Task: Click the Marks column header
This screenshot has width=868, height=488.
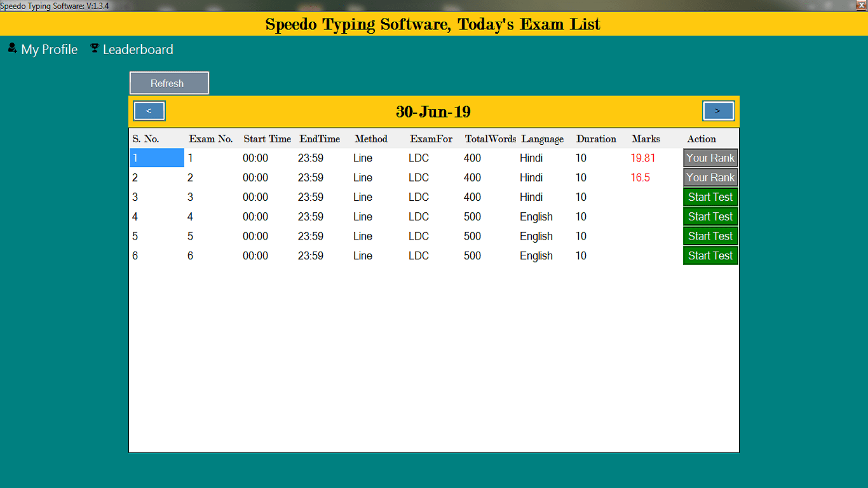Action: (646, 139)
